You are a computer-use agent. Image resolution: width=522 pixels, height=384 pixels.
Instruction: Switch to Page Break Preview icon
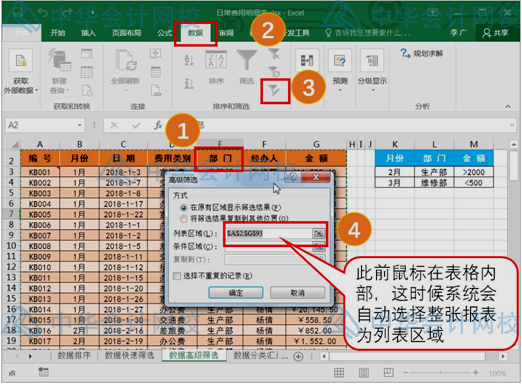coord(388,372)
